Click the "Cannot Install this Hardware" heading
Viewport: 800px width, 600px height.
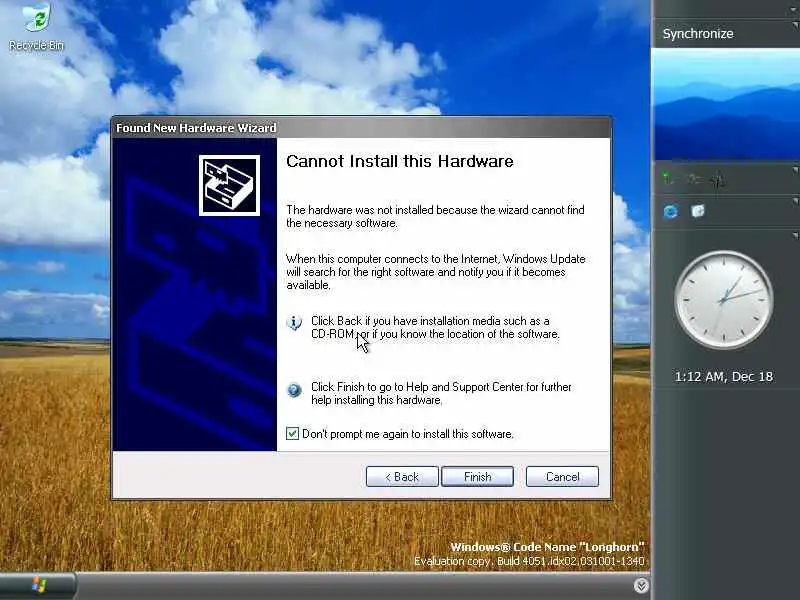tap(399, 161)
